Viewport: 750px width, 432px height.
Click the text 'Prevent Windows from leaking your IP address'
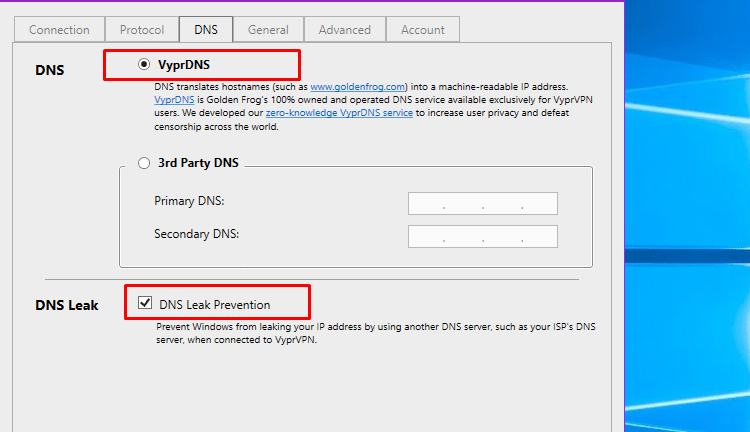click(259, 327)
